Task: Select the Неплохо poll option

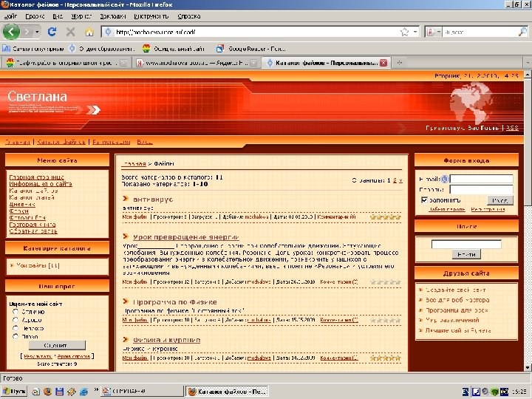Action: point(16,328)
